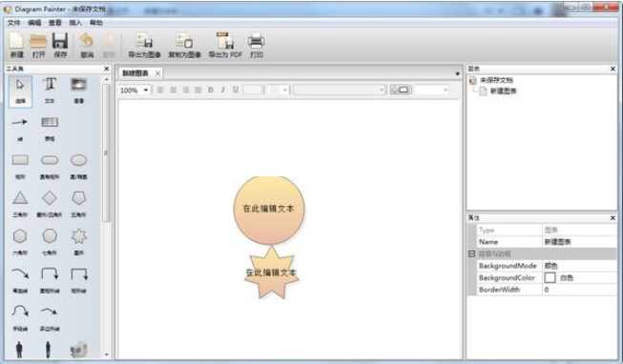Toggle underline text formatting
623x364 pixels.
pyautogui.click(x=236, y=90)
